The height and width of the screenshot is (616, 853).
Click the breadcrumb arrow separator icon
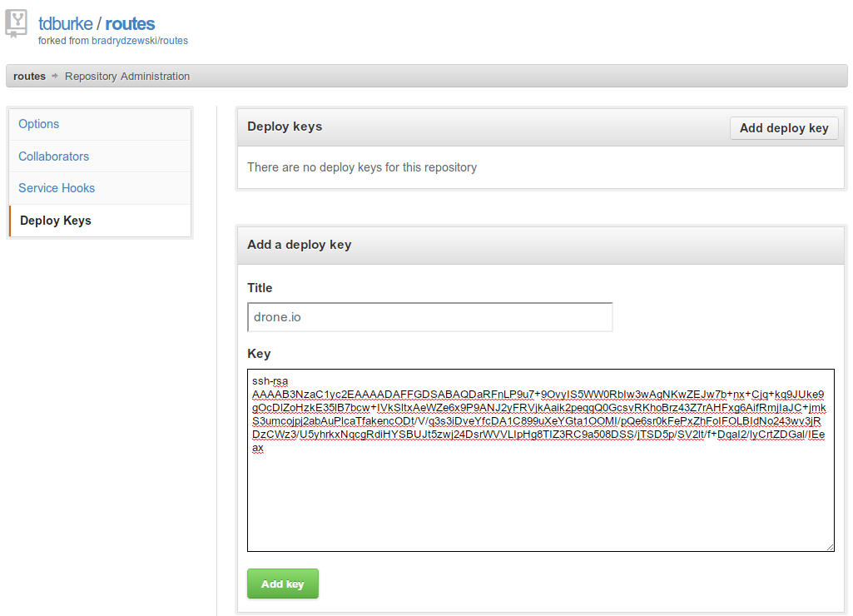55,77
